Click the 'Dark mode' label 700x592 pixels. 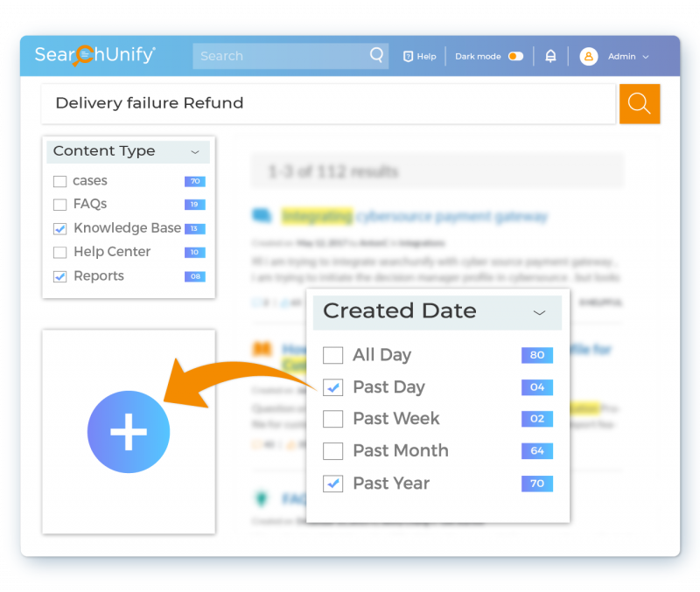[478, 57]
